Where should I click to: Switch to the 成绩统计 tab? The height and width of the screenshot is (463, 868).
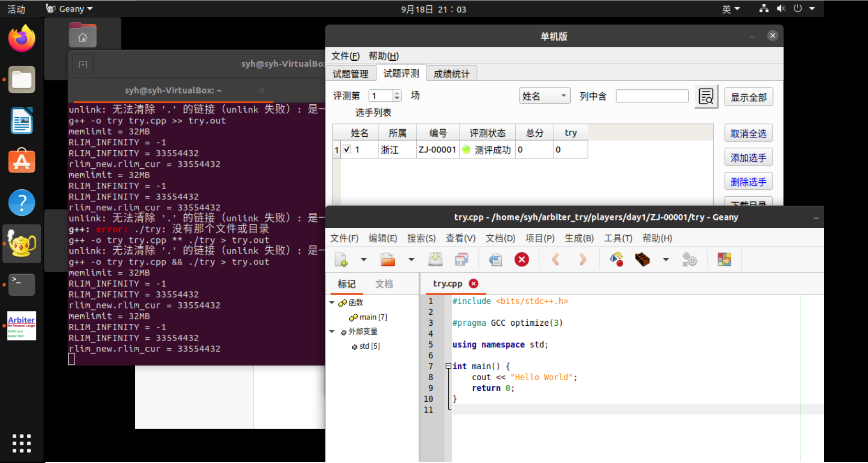point(451,74)
